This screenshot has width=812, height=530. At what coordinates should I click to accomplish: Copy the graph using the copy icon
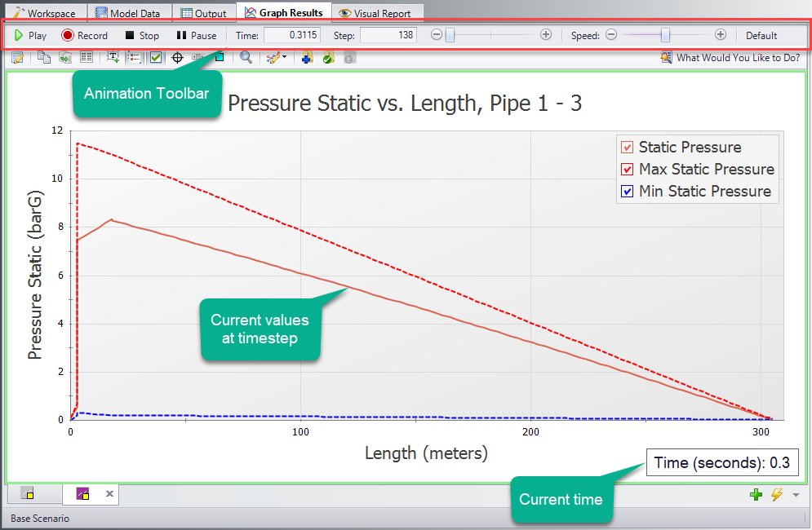(x=45, y=57)
